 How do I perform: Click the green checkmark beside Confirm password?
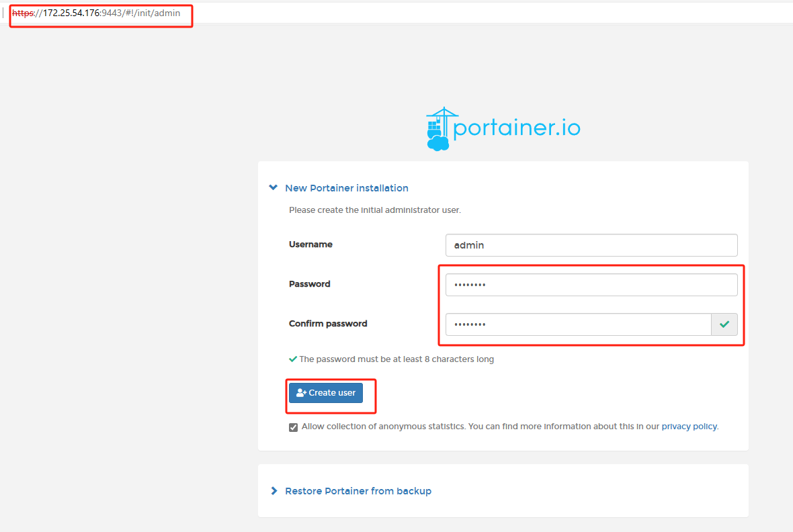[x=724, y=324]
